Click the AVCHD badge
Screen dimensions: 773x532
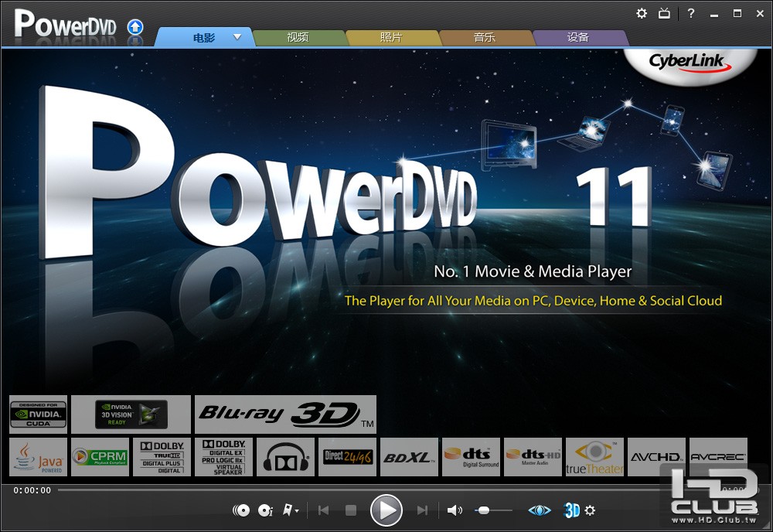656,457
